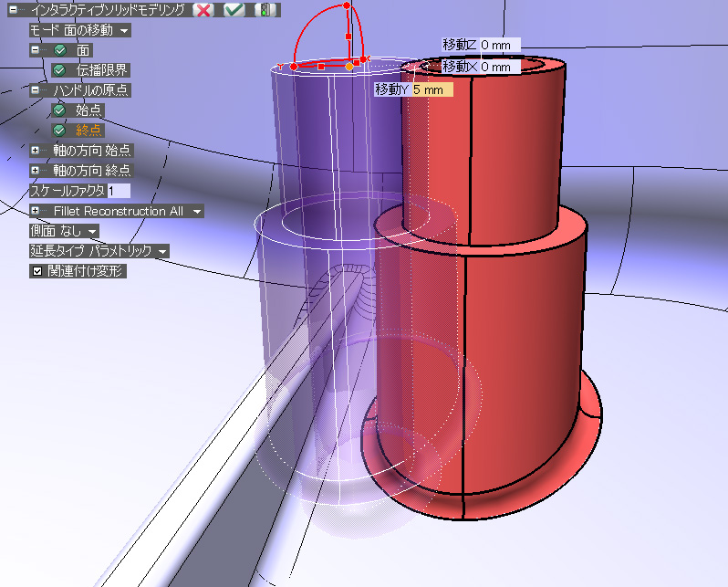Image resolution: width=728 pixels, height=587 pixels.
Task: Open the Fillet Reconstruction All dropdown
Action: 196,211
